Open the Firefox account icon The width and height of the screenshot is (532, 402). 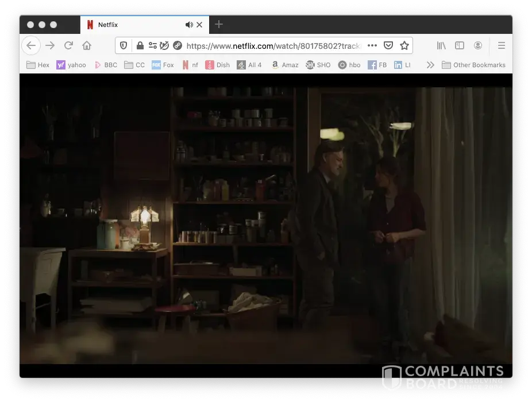pyautogui.click(x=478, y=45)
